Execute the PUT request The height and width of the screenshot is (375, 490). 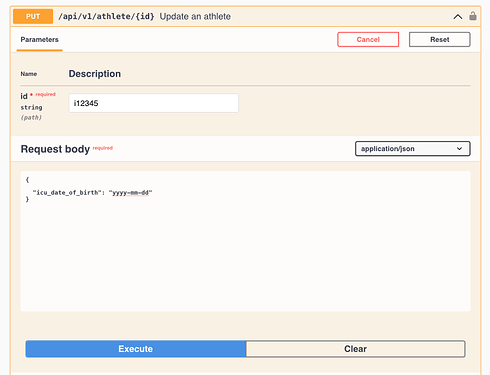click(136, 349)
